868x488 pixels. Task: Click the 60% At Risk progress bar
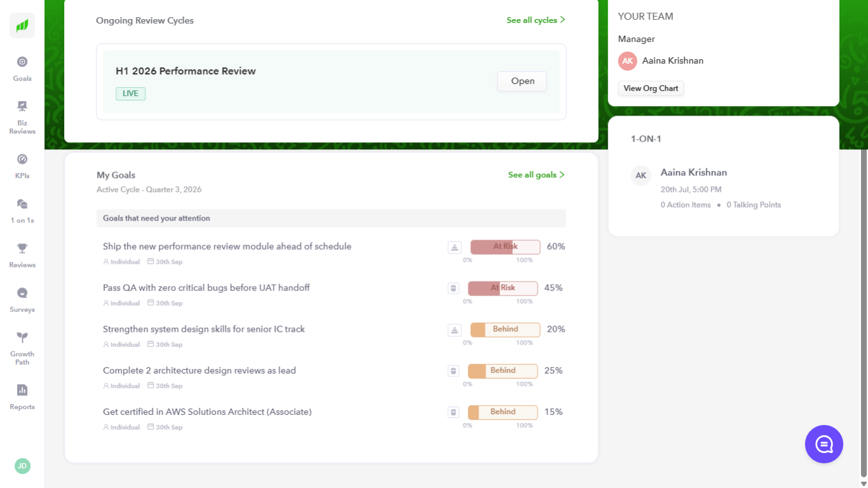(505, 247)
